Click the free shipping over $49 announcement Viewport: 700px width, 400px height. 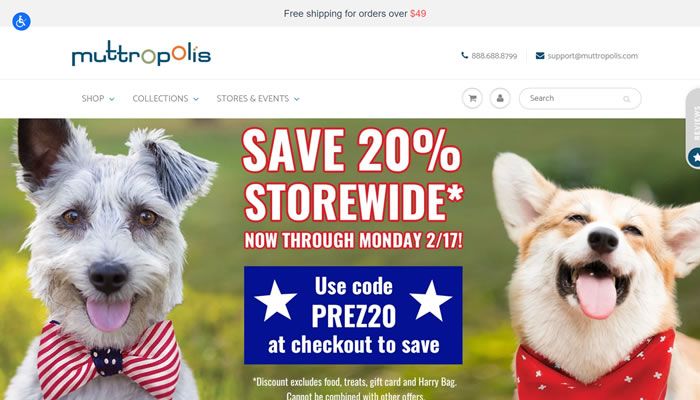[355, 14]
